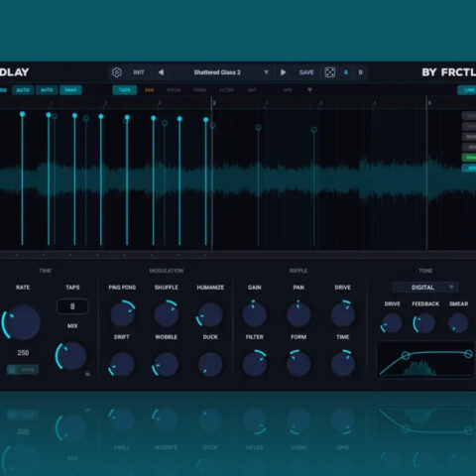The width and height of the screenshot is (476, 476).
Task: Toggle the AUTO button beside SNAP
Action: coord(47,90)
